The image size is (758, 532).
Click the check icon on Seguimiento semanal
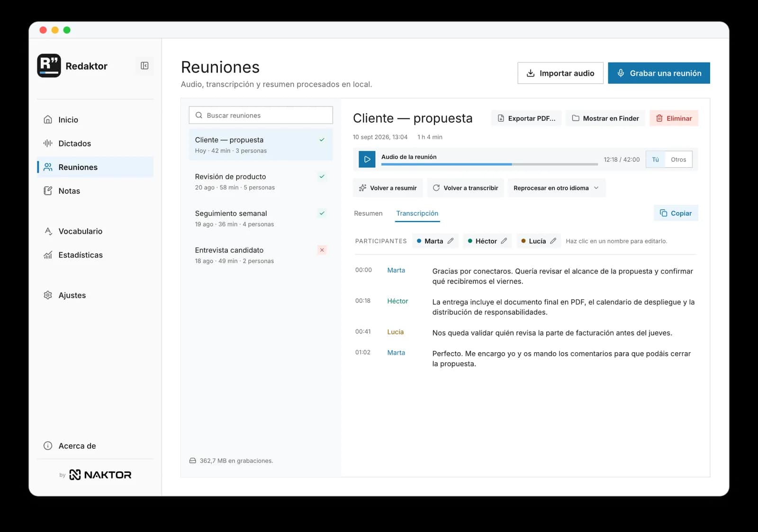coord(322,213)
